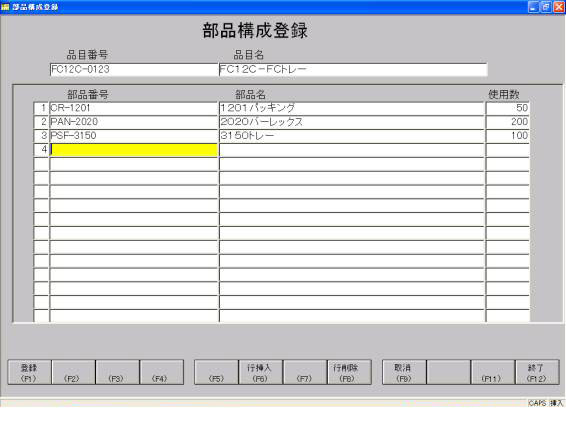
Task: Select part number cell CR-1201
Action: 134,108
